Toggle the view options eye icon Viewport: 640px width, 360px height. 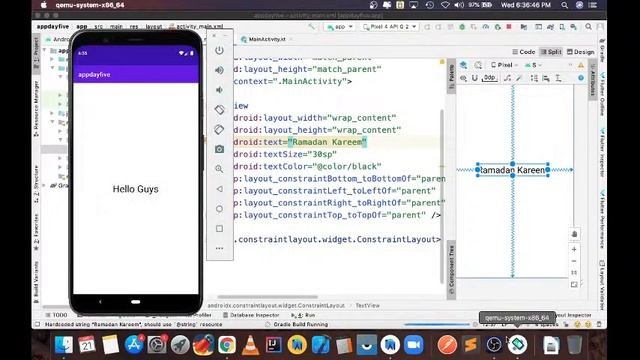(464, 78)
